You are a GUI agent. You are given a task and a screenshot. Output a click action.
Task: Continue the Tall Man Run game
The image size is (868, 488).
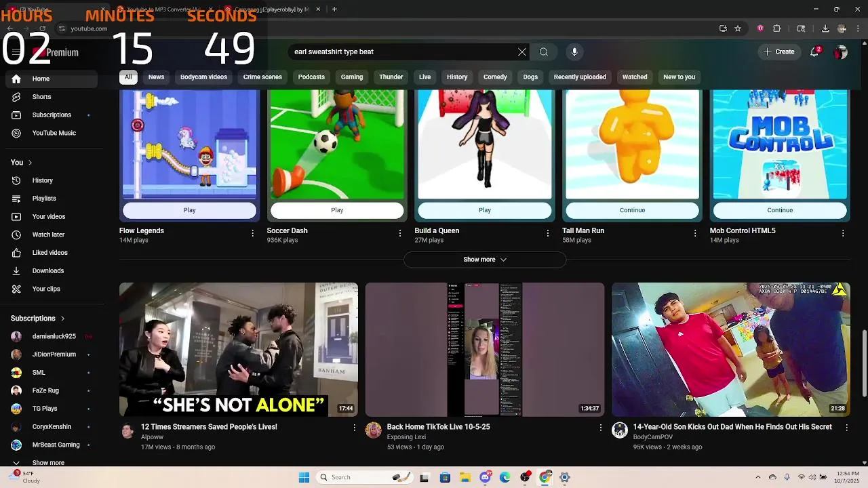(632, 210)
